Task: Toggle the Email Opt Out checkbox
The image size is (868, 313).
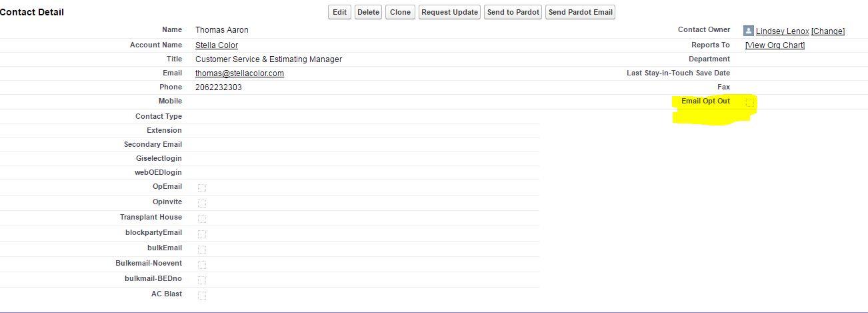Action: [750, 103]
